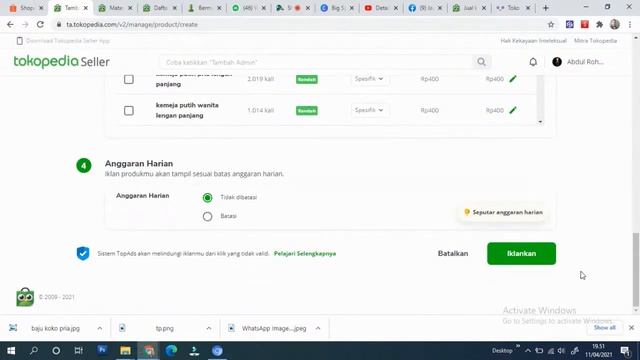Image resolution: width=640 pixels, height=360 pixels.
Task: Click the Tokopedia Seller logo
Action: [x=62, y=62]
